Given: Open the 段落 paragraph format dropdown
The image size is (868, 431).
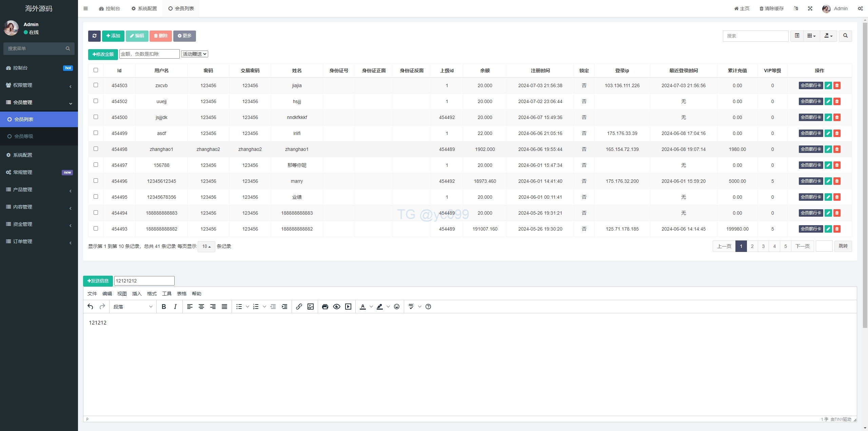Looking at the screenshot, I should (x=133, y=307).
